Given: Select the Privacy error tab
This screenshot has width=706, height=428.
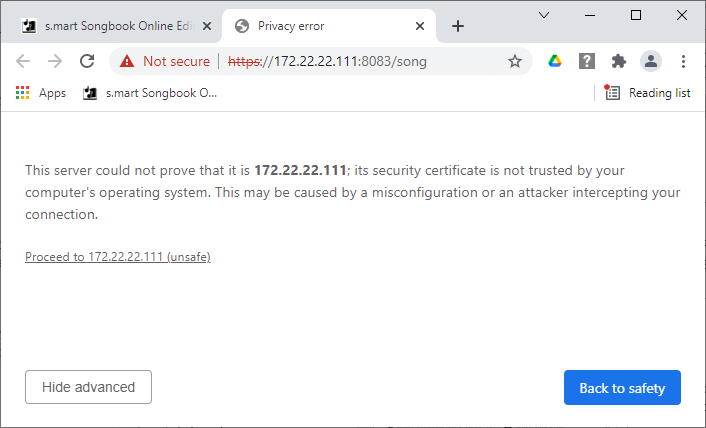Looking at the screenshot, I should [x=320, y=26].
